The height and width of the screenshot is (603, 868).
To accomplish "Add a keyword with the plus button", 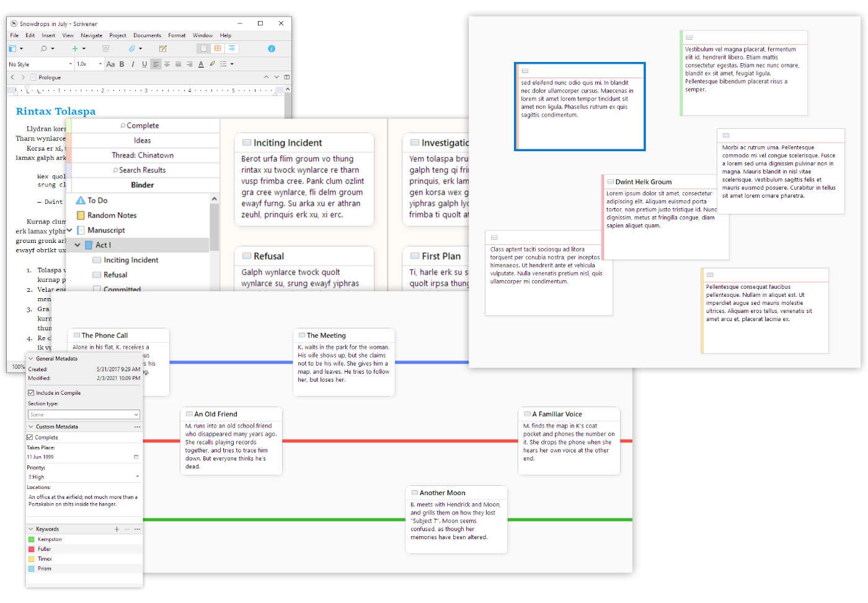I will 117,529.
